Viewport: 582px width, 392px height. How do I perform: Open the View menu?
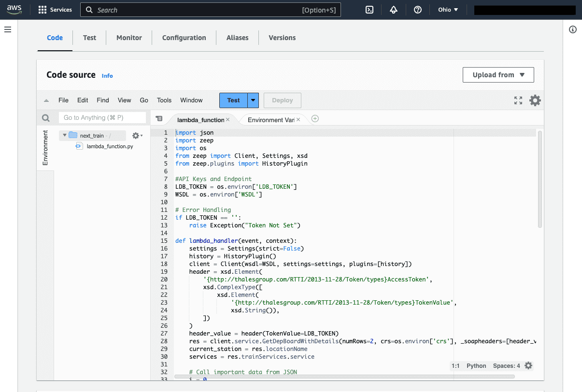point(124,100)
